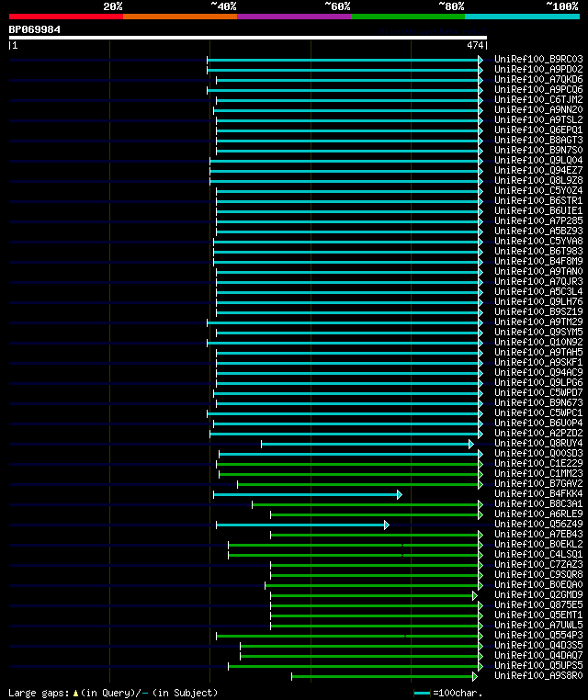This screenshot has width=588, height=700.
Task: Select the UniRef100_C5WPC1 label
Action: pos(538,413)
